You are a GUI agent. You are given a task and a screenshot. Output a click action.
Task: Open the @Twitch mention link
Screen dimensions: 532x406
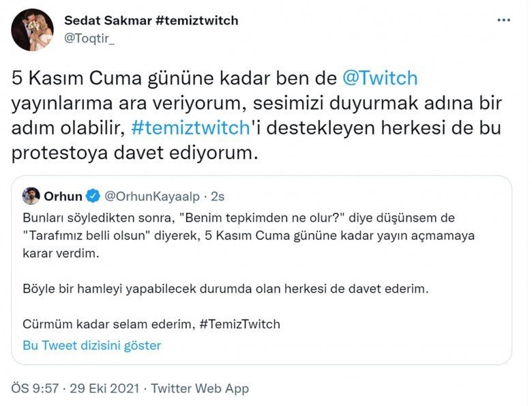click(379, 78)
